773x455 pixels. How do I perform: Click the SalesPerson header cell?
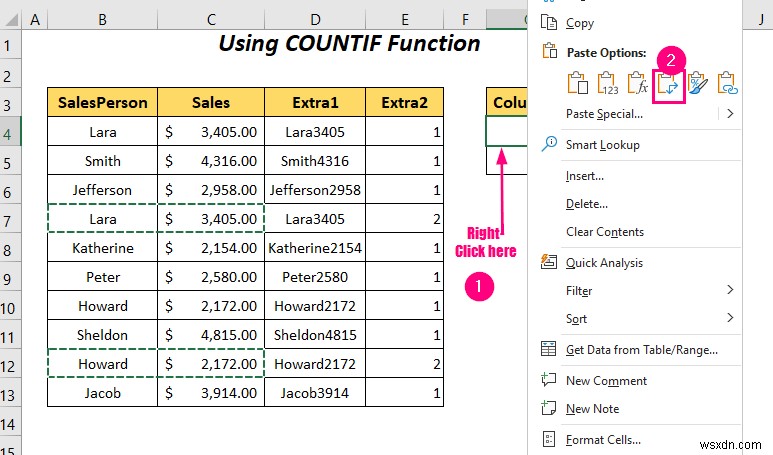(103, 102)
